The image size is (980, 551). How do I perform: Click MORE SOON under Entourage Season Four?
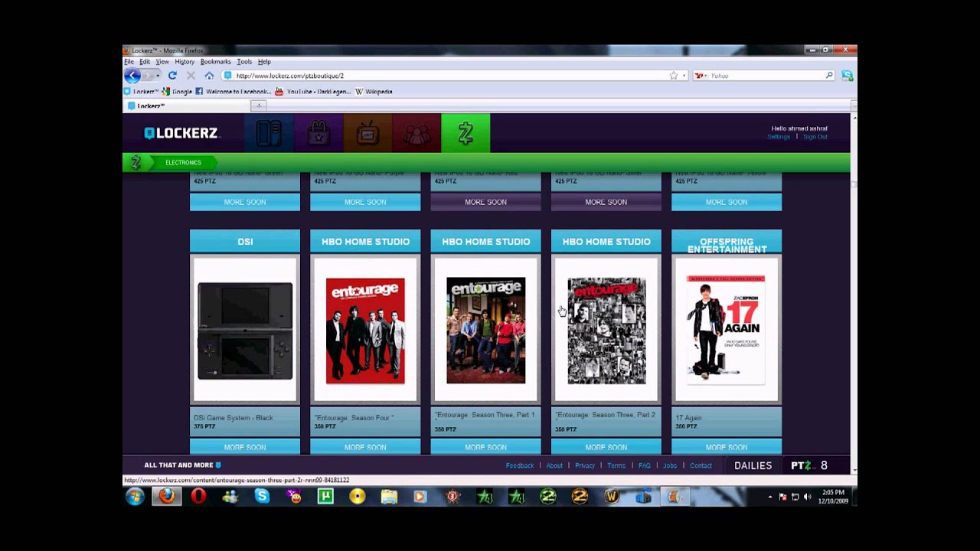[x=365, y=446]
